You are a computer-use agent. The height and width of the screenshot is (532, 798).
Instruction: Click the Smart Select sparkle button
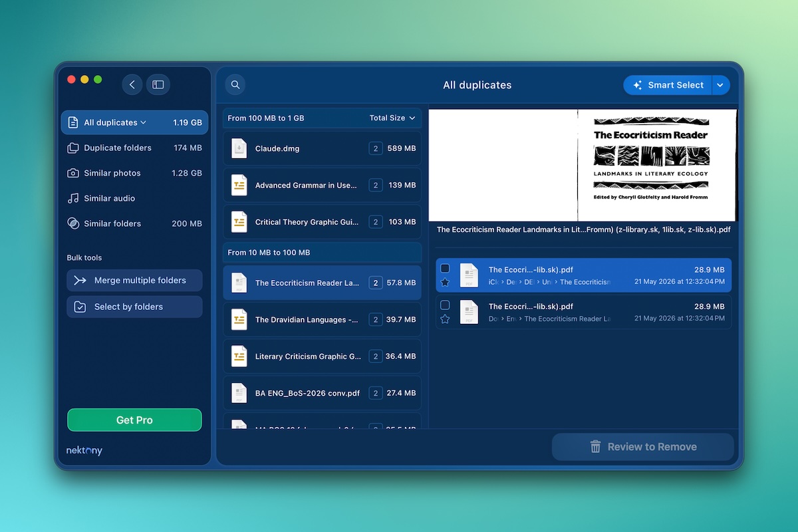click(668, 85)
